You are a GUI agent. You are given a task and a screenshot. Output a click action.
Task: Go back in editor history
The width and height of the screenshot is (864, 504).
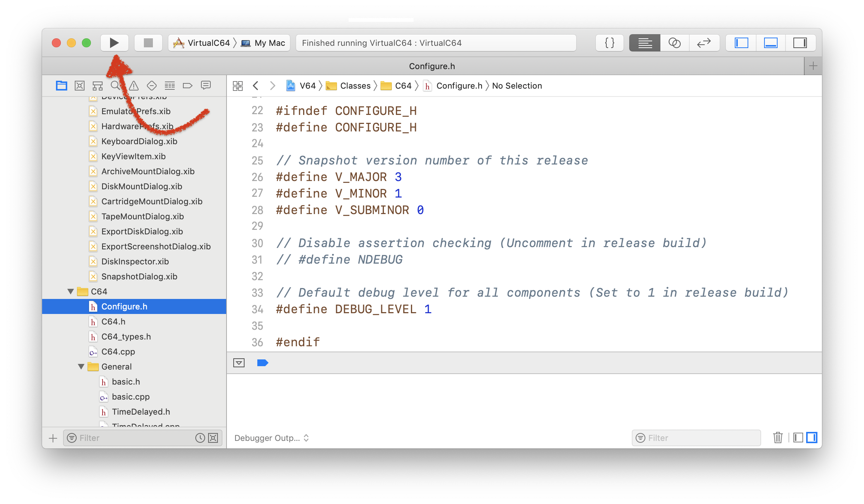tap(256, 86)
